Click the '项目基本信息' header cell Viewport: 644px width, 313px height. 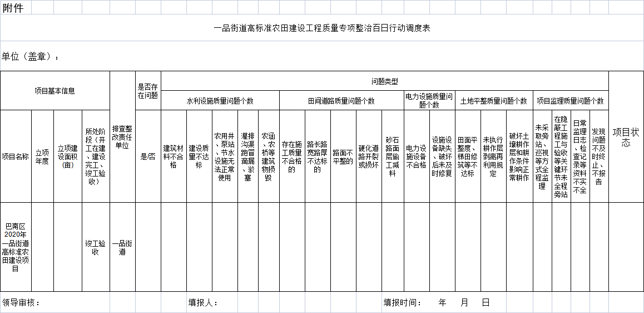(55, 91)
